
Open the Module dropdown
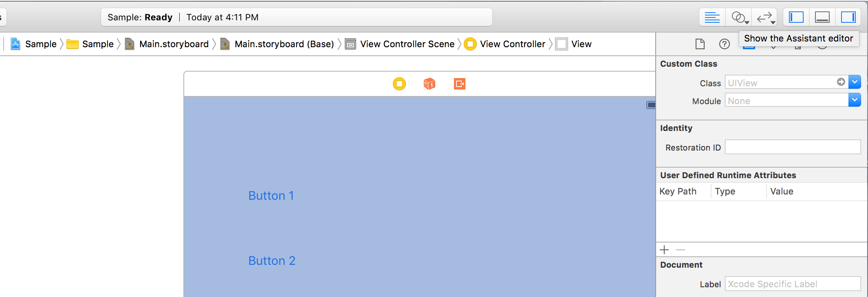pos(855,100)
